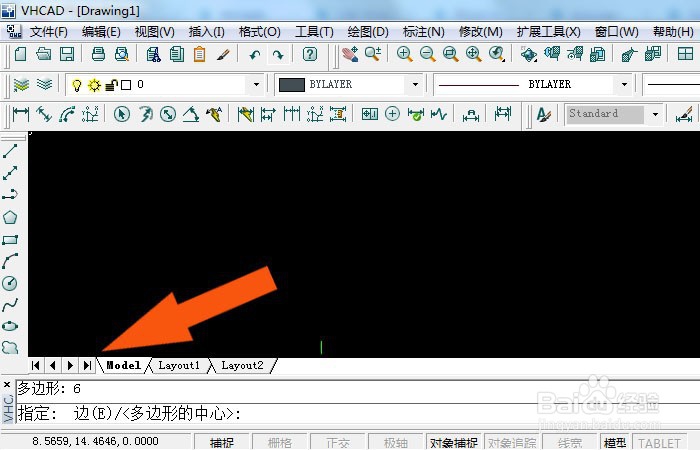Open the help question mark icon
The image size is (700, 450).
pos(310,54)
